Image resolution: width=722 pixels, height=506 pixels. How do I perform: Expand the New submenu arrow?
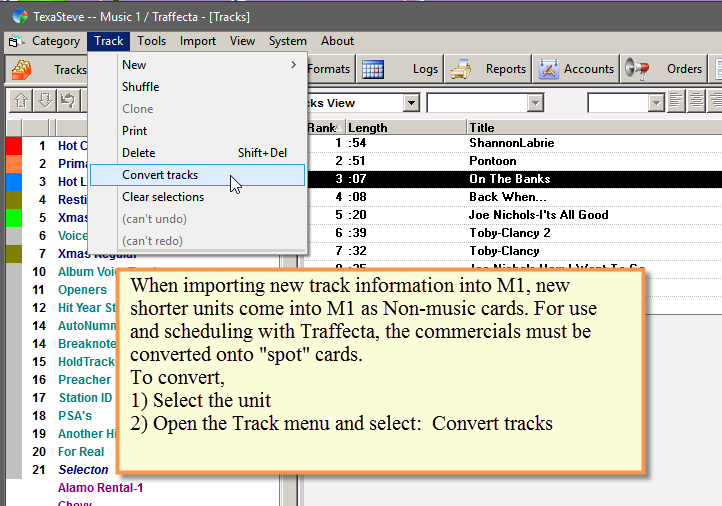click(x=294, y=65)
